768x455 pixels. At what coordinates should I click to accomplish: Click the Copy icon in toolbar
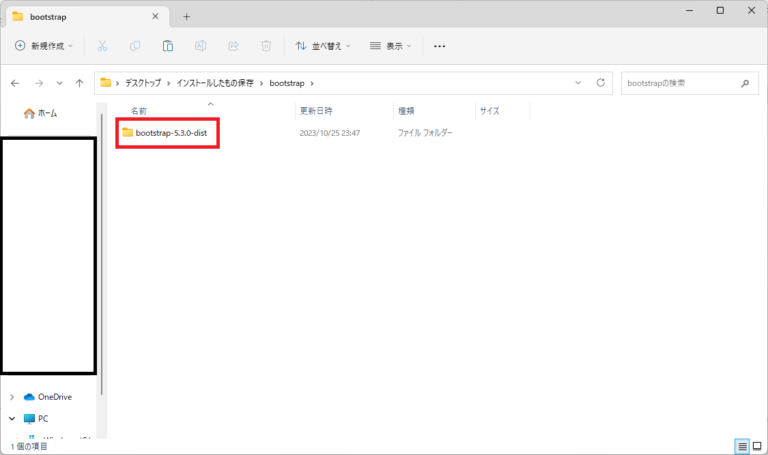(x=135, y=46)
